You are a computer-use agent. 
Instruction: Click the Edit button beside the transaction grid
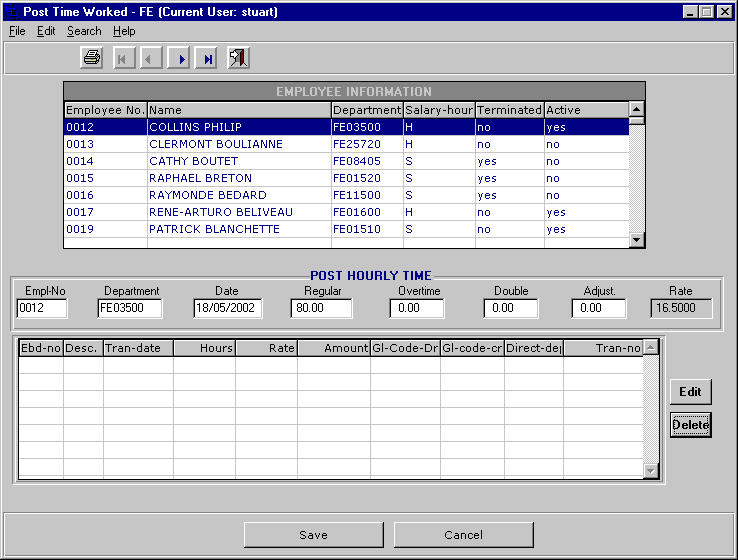pos(690,392)
